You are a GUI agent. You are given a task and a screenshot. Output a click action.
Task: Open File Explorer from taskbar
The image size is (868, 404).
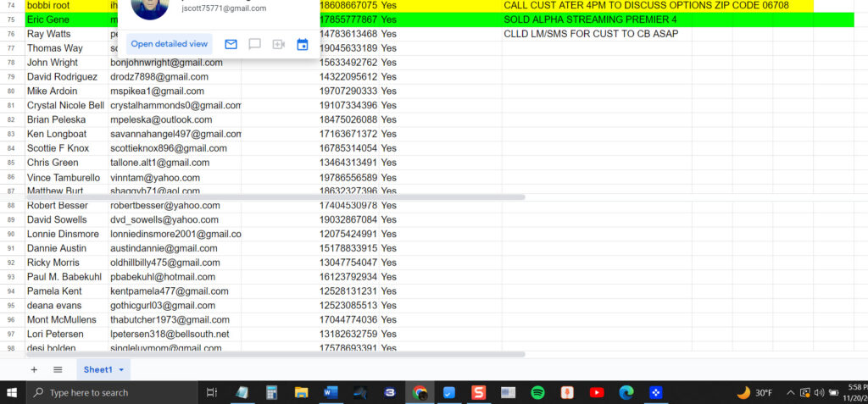pos(301,392)
